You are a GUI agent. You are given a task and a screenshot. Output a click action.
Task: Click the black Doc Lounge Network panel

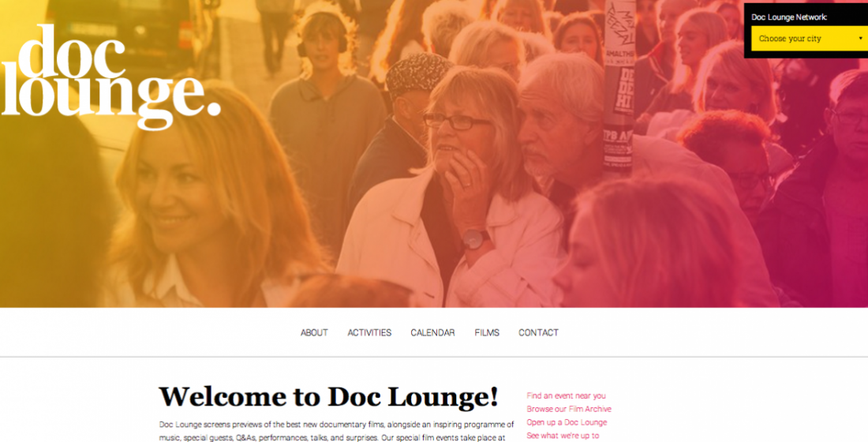(x=806, y=31)
